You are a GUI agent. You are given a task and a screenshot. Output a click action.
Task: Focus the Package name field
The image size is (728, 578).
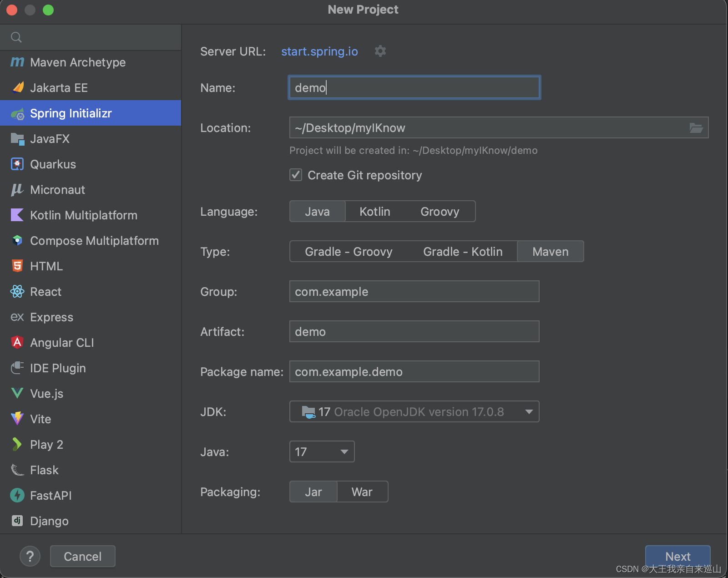[x=414, y=371]
